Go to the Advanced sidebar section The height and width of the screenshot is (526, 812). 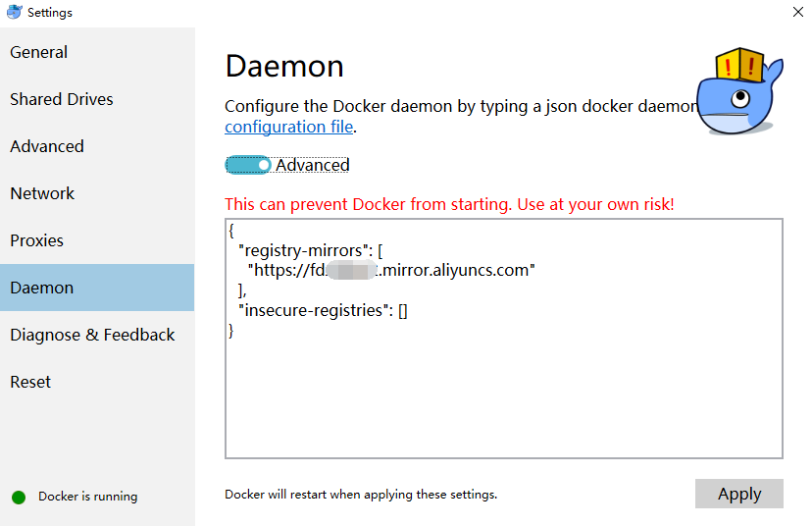coord(47,146)
